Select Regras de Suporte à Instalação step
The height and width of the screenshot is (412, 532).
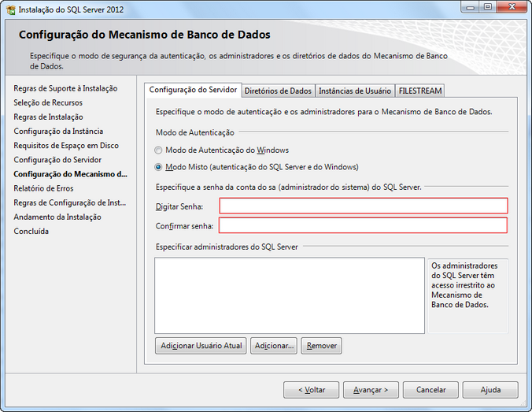(x=65, y=89)
